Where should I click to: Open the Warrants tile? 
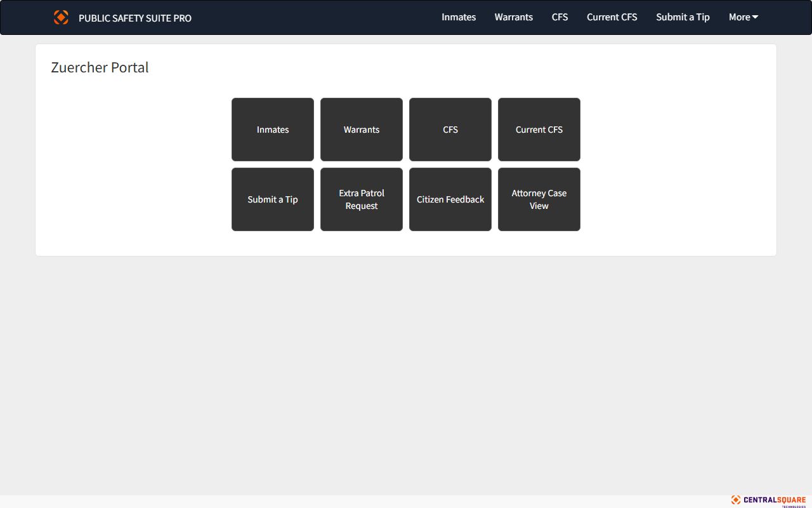(x=362, y=130)
